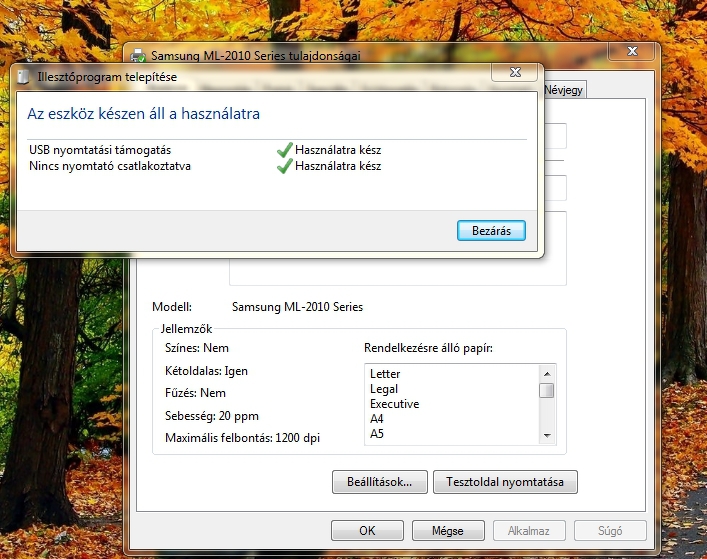Select Letter in the paper list
Screen dimensions: 707x559
click(x=385, y=374)
